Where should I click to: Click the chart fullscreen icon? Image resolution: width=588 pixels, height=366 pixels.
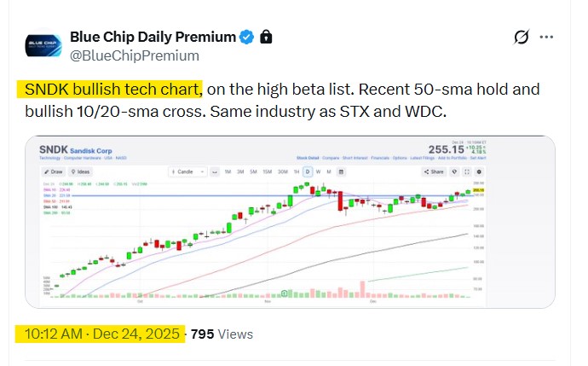click(467, 171)
